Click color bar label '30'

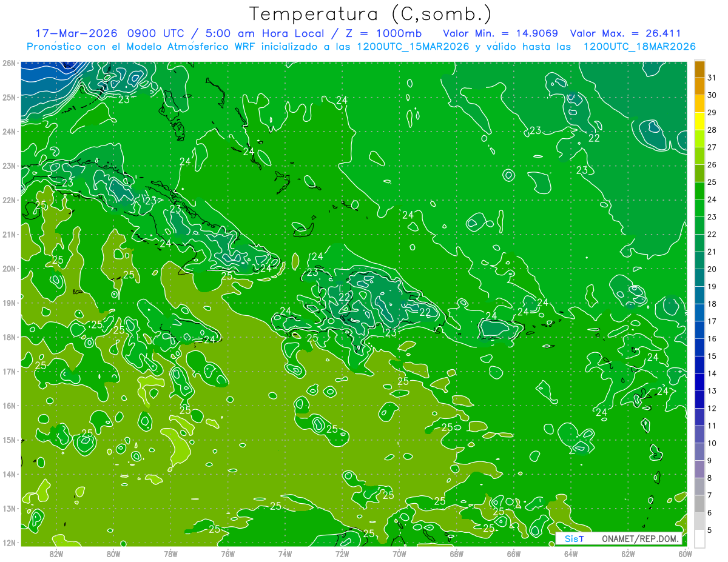click(712, 95)
